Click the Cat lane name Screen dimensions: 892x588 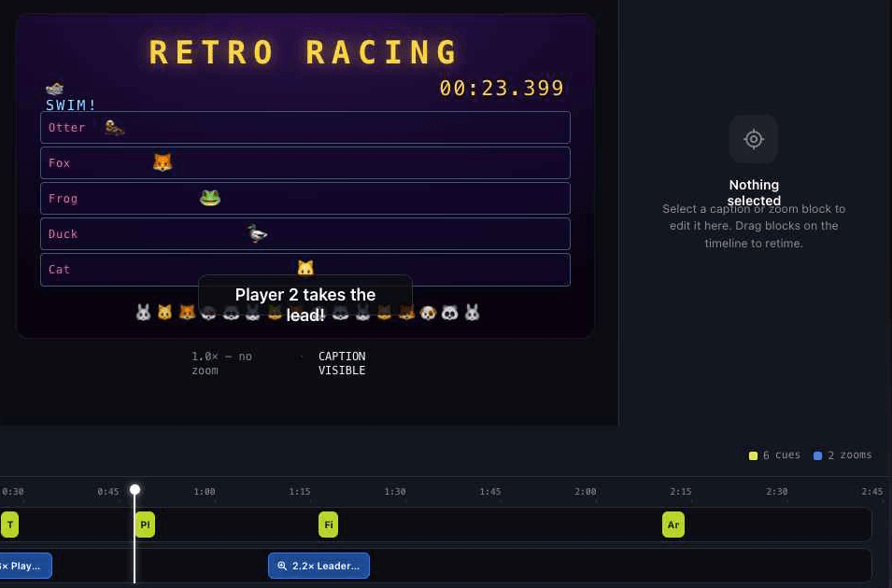(59, 269)
